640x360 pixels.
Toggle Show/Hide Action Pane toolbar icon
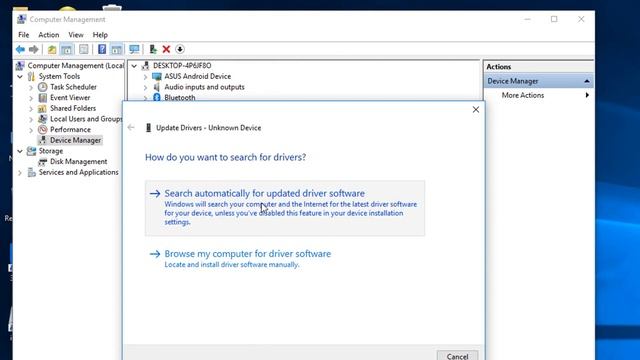(116, 49)
